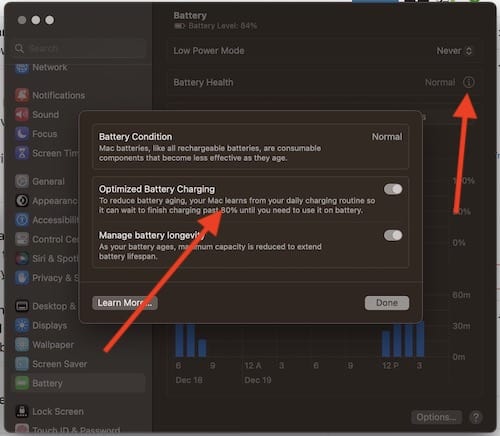
Task: Select the Lock Screen icon
Action: pyautogui.click(x=22, y=411)
